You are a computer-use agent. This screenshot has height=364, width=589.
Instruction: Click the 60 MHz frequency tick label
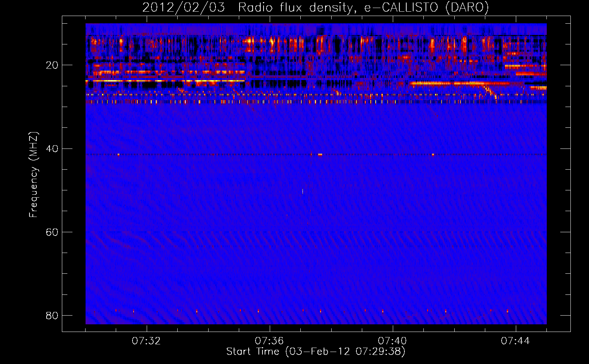[52, 232]
